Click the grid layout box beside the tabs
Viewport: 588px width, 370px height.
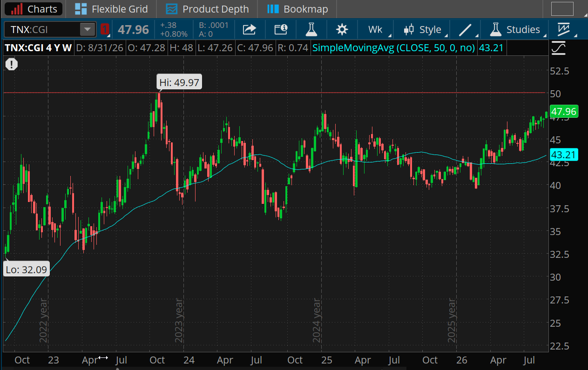pos(562,9)
